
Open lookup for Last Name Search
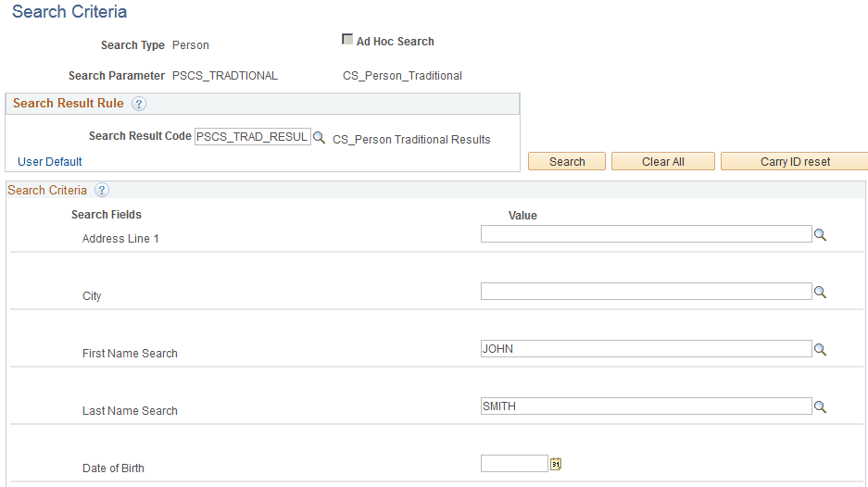(820, 407)
